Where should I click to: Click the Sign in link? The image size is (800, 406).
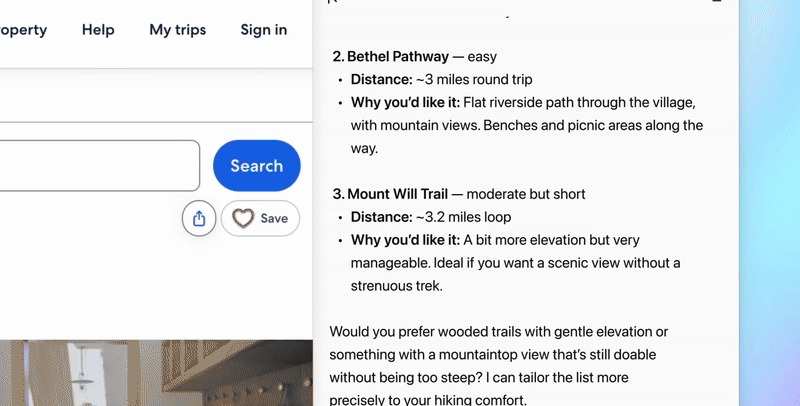coord(264,30)
